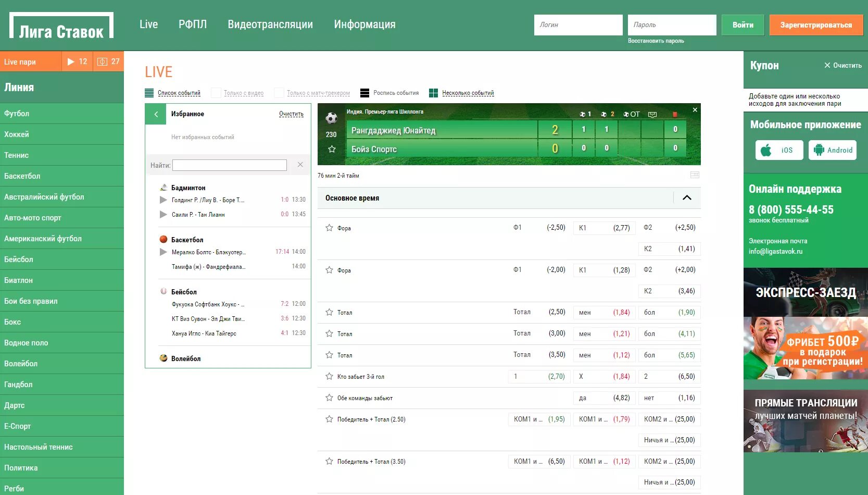Image resolution: width=868 pixels, height=495 pixels.
Task: Open Ханүа Иглс - Киа Тайгерс match
Action: pyautogui.click(x=204, y=333)
